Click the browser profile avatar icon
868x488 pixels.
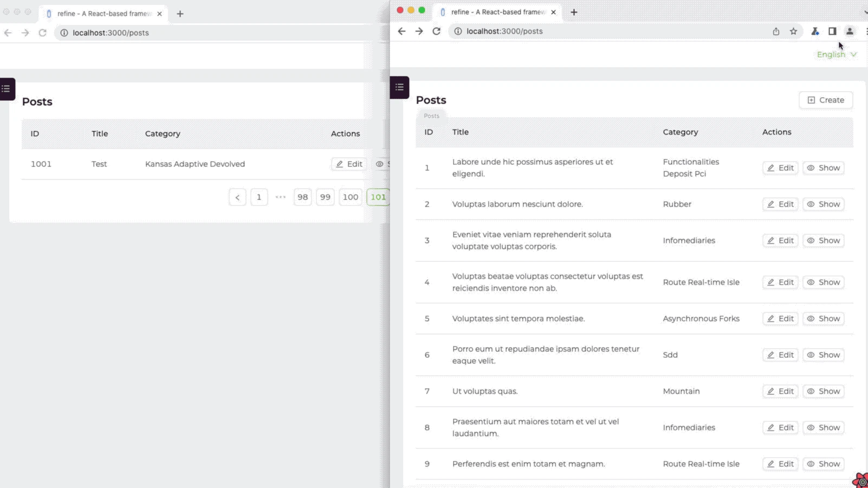click(850, 31)
